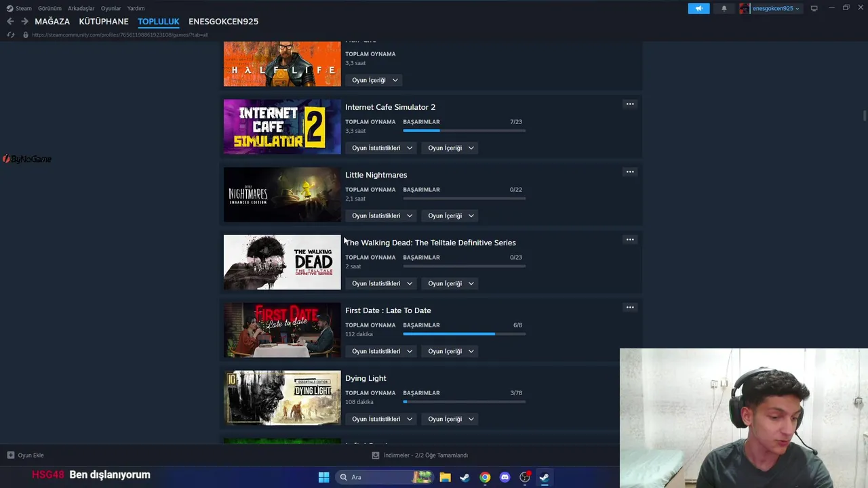Click Dying Light achievements progress bar
Viewport: 868px width, 488px height.
[x=464, y=402]
